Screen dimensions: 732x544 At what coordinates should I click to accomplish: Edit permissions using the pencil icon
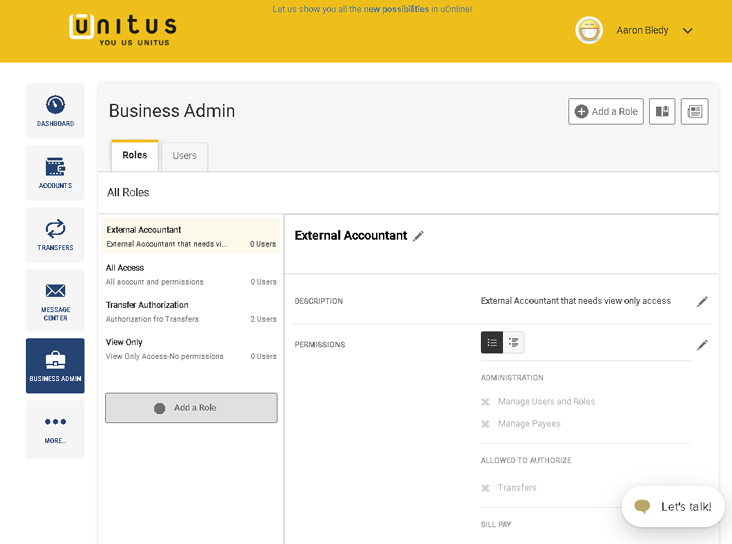click(x=702, y=345)
